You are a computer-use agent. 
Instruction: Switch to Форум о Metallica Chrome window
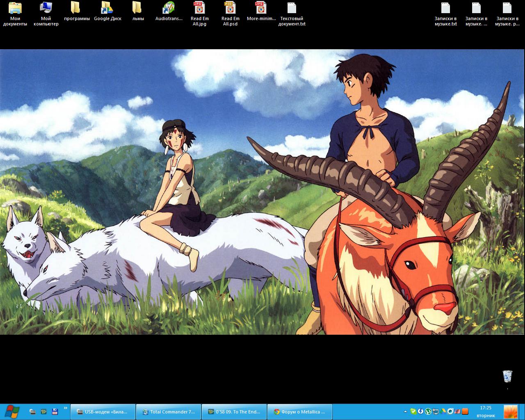(x=299, y=412)
